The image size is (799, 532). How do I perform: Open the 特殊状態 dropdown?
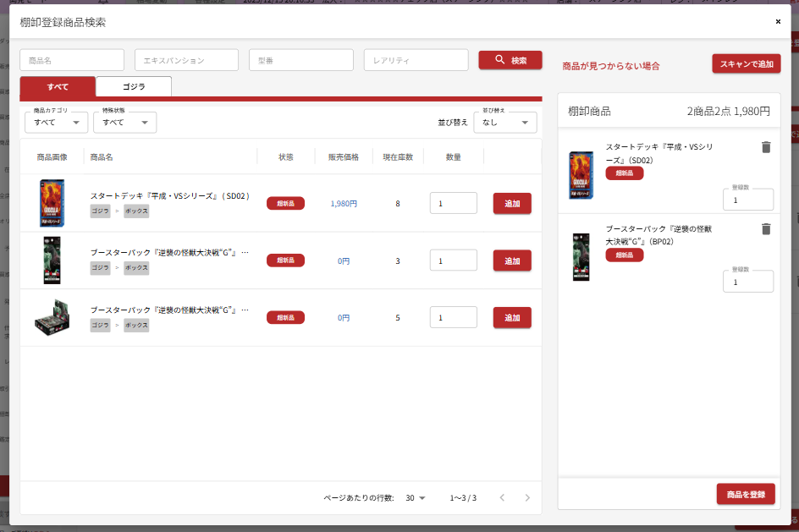124,123
